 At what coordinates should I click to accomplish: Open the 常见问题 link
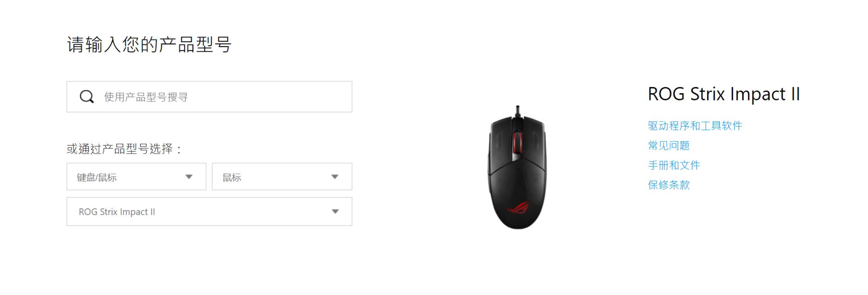pyautogui.click(x=669, y=146)
